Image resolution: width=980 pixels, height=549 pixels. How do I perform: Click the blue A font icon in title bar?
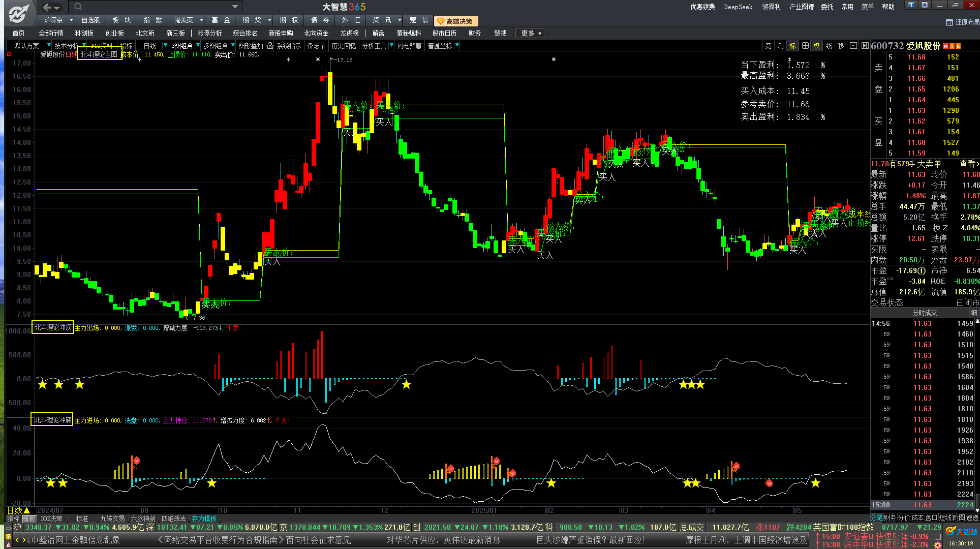(925, 5)
